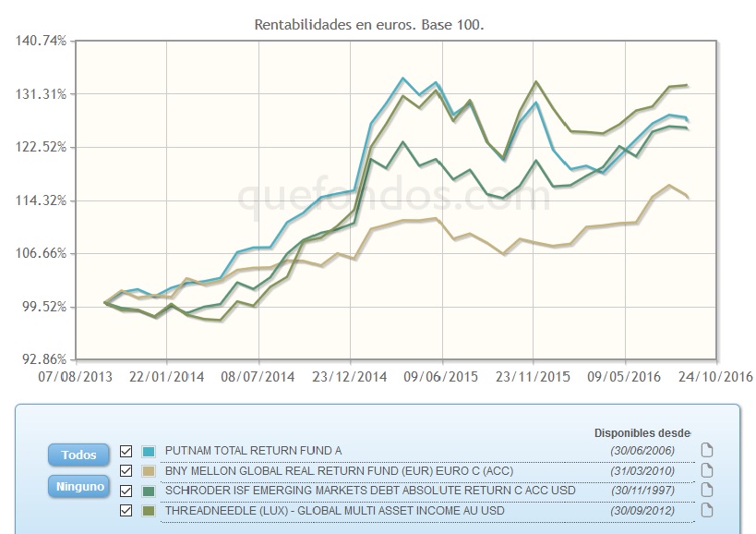Image resolution: width=756 pixels, height=534 pixels.
Task: Click the date (30/09/2012)
Action: 642,511
